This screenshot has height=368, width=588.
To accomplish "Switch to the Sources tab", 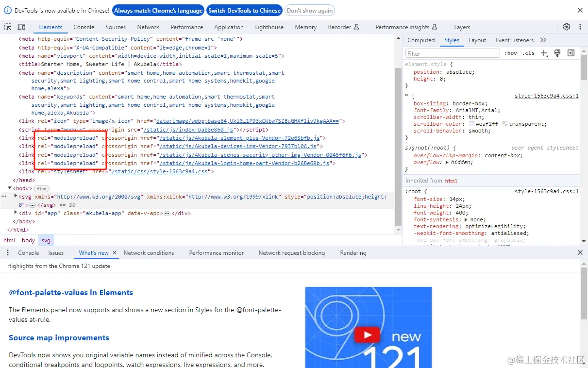I will 116,27.
